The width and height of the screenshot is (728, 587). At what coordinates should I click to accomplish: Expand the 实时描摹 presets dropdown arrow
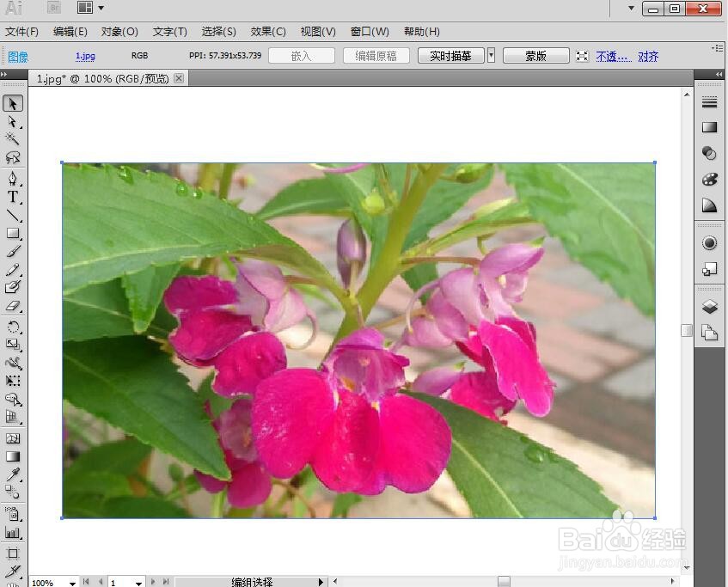tap(491, 56)
